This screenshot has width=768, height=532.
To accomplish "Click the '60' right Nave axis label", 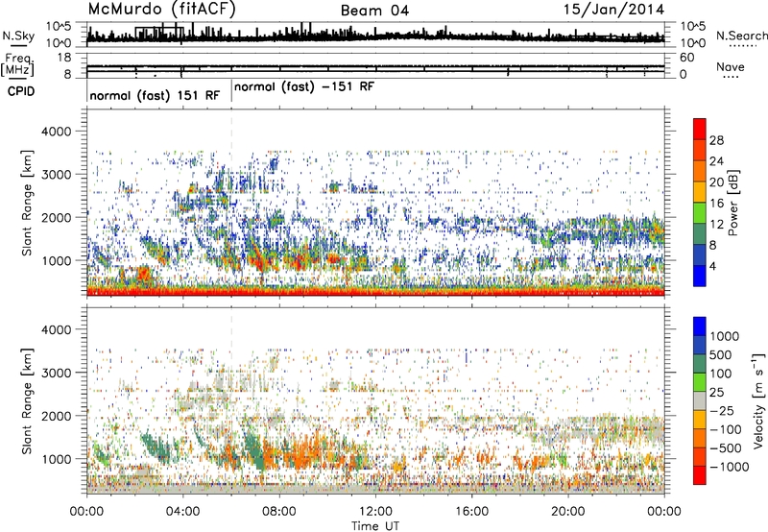I will pyautogui.click(x=687, y=58).
